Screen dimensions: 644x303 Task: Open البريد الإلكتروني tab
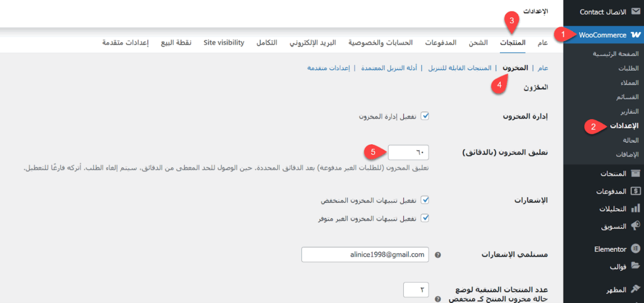(313, 43)
